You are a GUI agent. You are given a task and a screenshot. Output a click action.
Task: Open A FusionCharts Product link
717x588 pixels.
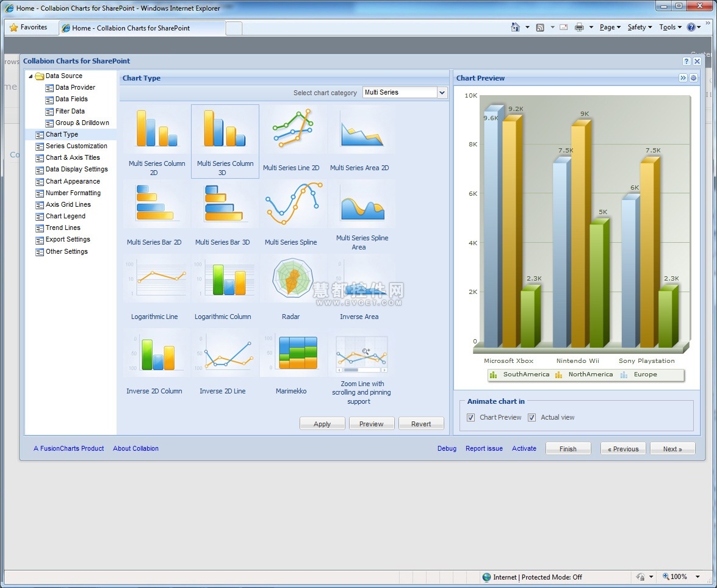[x=68, y=448]
